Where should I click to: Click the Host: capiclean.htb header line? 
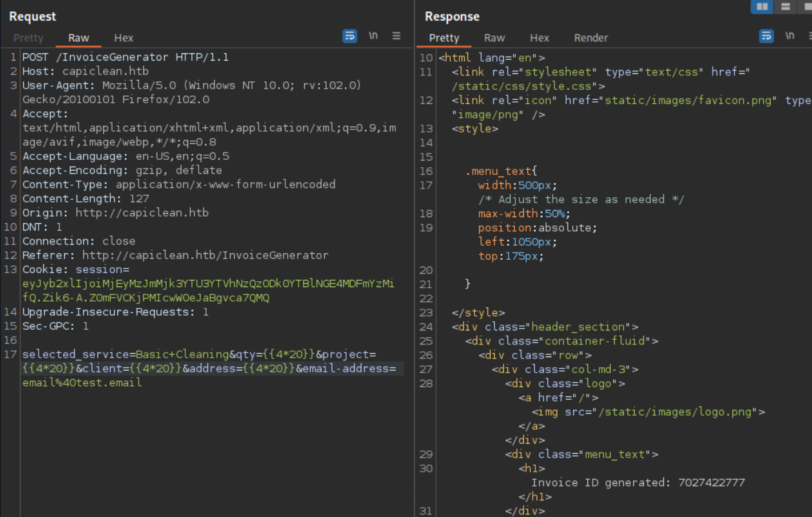(85, 71)
